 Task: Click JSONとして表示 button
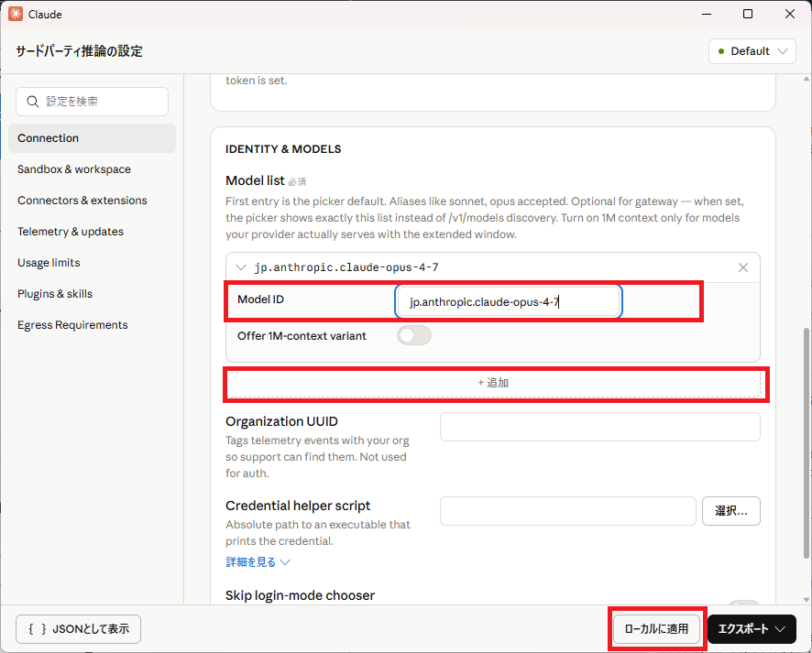click(78, 628)
